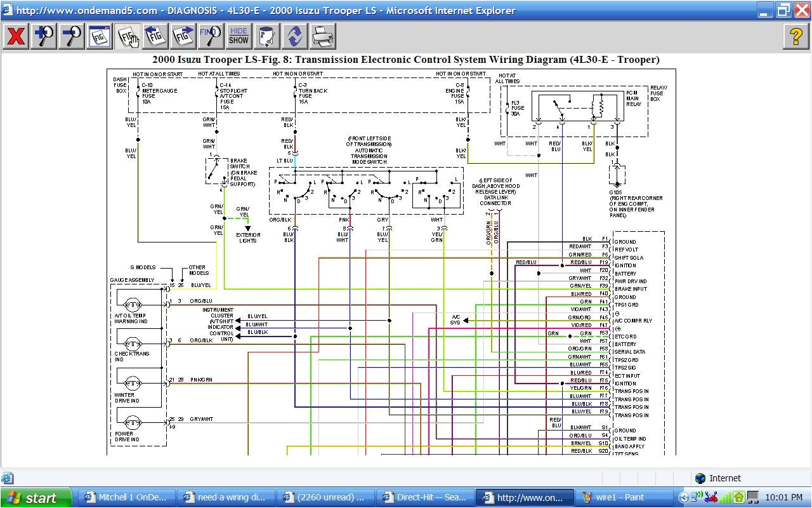Viewport: 812px width, 508px height.
Task: Expand hidden system tray icons
Action: click(x=683, y=498)
